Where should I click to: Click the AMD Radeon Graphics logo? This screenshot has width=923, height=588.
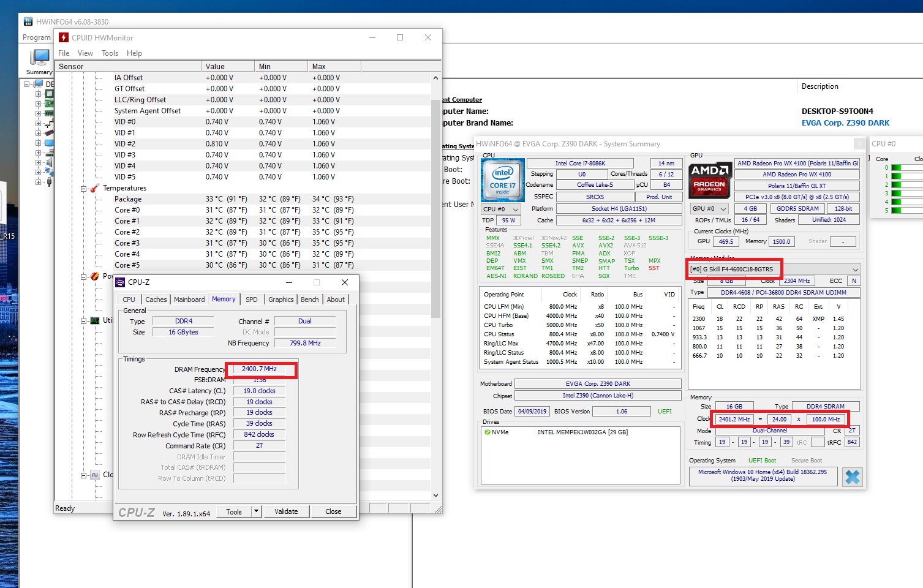tap(709, 180)
